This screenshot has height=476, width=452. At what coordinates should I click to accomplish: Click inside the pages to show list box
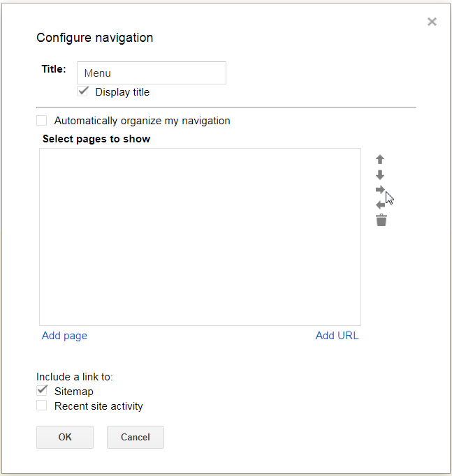coord(201,237)
